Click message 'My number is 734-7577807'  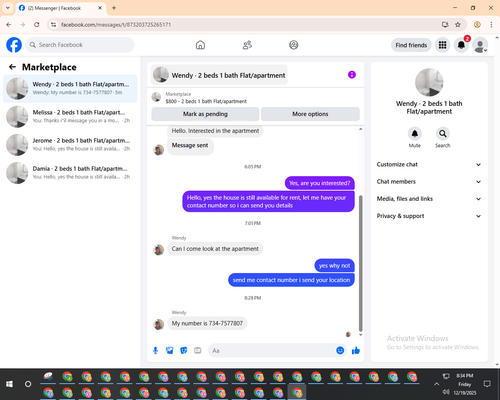coord(207,323)
